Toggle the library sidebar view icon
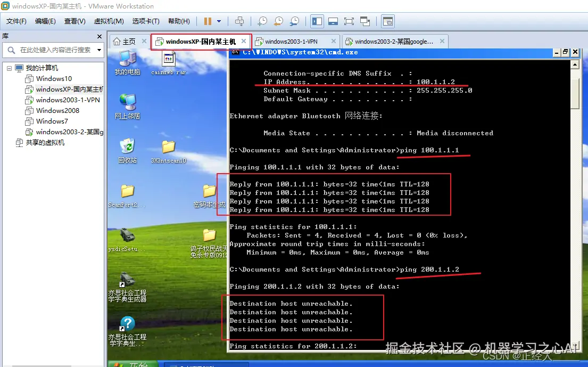The image size is (588, 367). click(317, 21)
